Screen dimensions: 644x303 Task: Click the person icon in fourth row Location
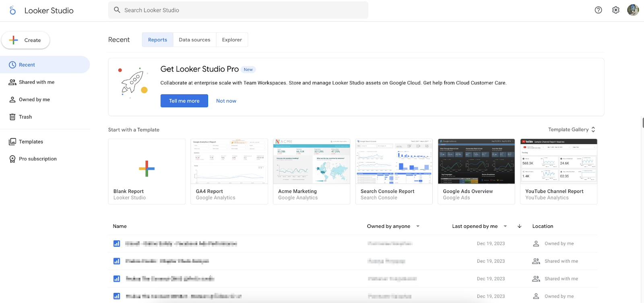point(536,296)
